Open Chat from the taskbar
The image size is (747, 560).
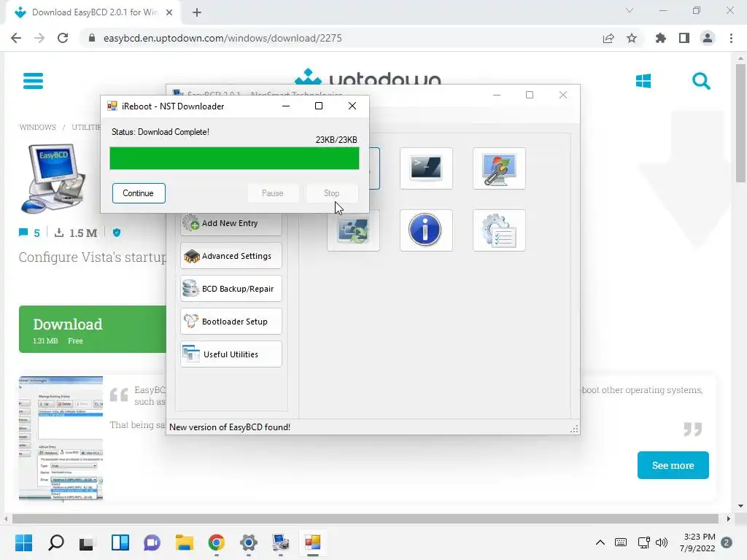(x=152, y=542)
